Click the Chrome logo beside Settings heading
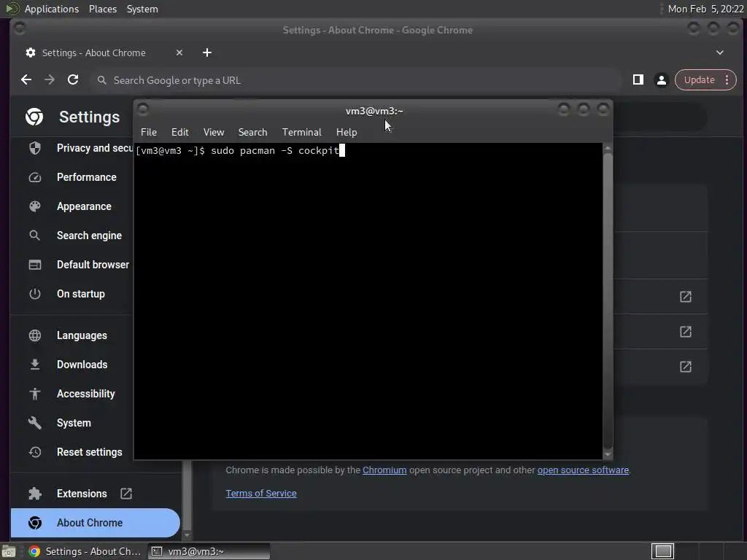The image size is (747, 560). tap(34, 117)
